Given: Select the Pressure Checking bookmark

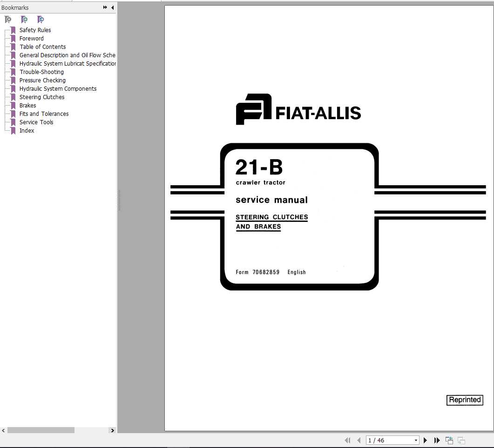Looking at the screenshot, I should point(42,80).
